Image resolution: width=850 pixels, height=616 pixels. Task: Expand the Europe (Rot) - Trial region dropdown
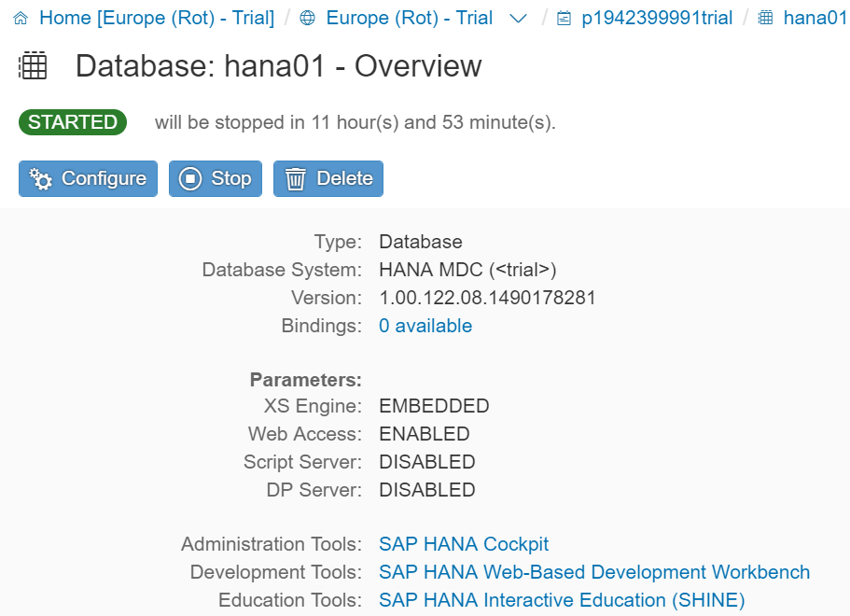point(518,19)
